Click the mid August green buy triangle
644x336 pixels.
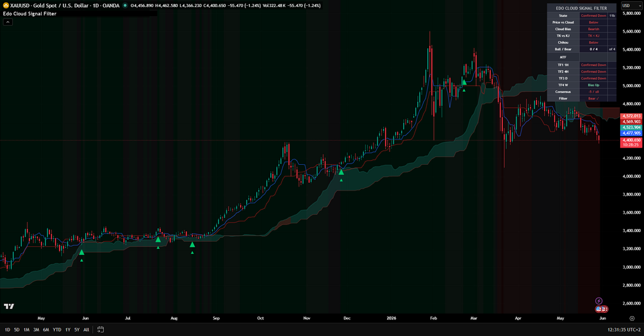pos(192,244)
